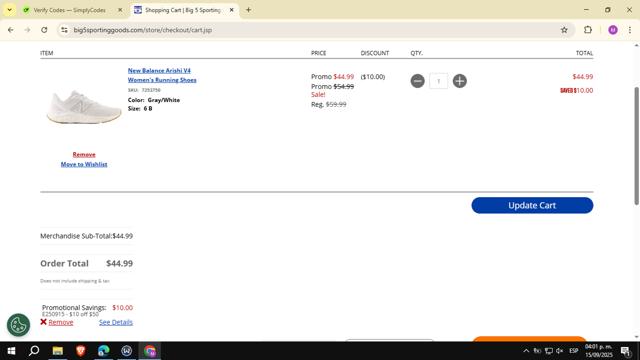This screenshot has width=640, height=360.
Task: Open the Chrome profile avatar
Action: coord(613,30)
